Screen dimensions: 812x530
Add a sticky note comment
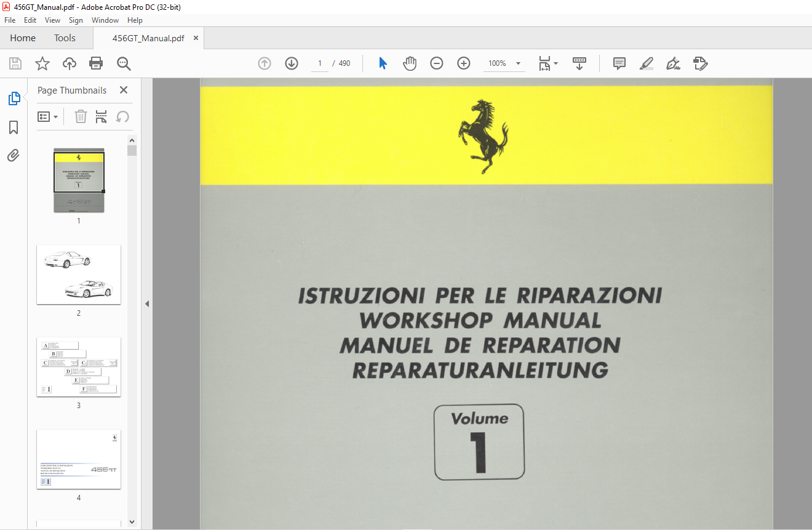pos(619,63)
